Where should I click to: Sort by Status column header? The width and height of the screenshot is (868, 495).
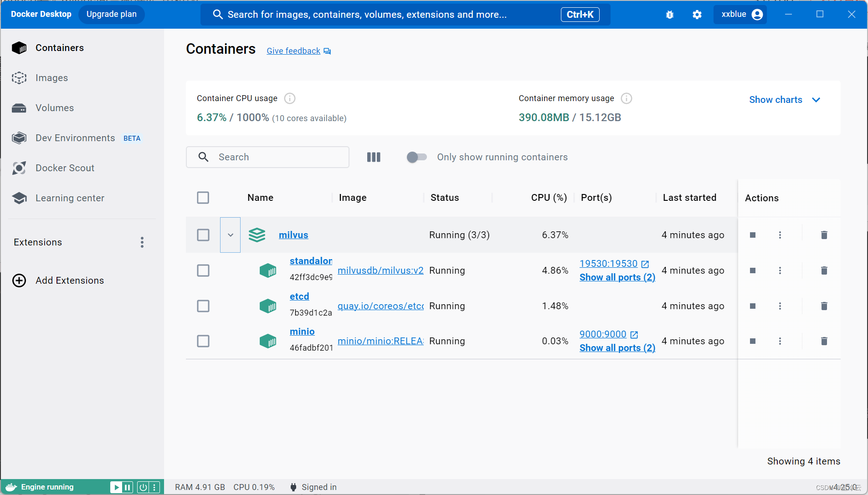click(445, 198)
